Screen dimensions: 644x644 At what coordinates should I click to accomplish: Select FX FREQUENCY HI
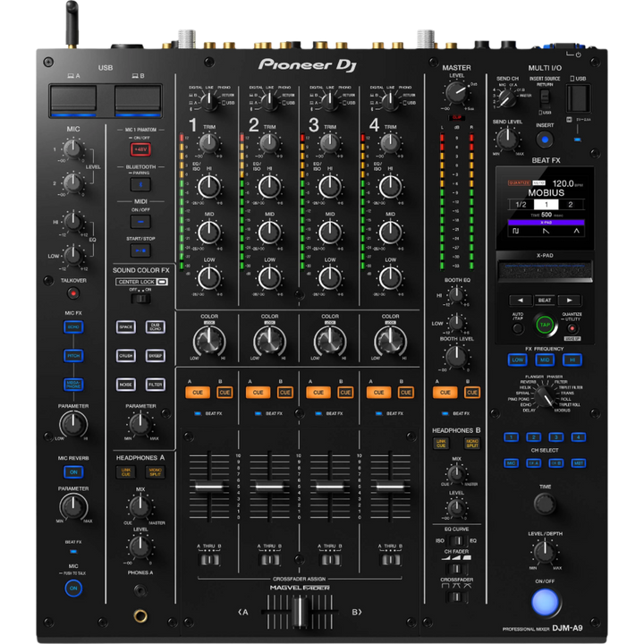[572, 360]
